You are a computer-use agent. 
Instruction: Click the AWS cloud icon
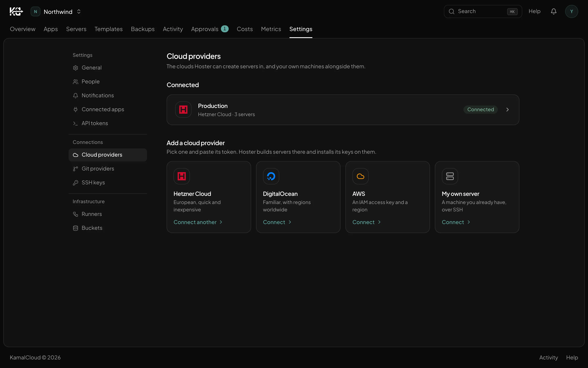(360, 176)
